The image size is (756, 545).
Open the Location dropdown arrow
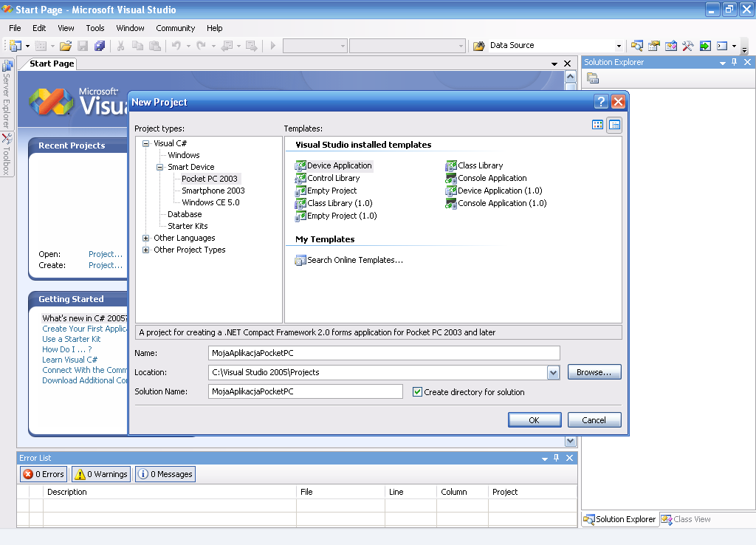coord(554,372)
